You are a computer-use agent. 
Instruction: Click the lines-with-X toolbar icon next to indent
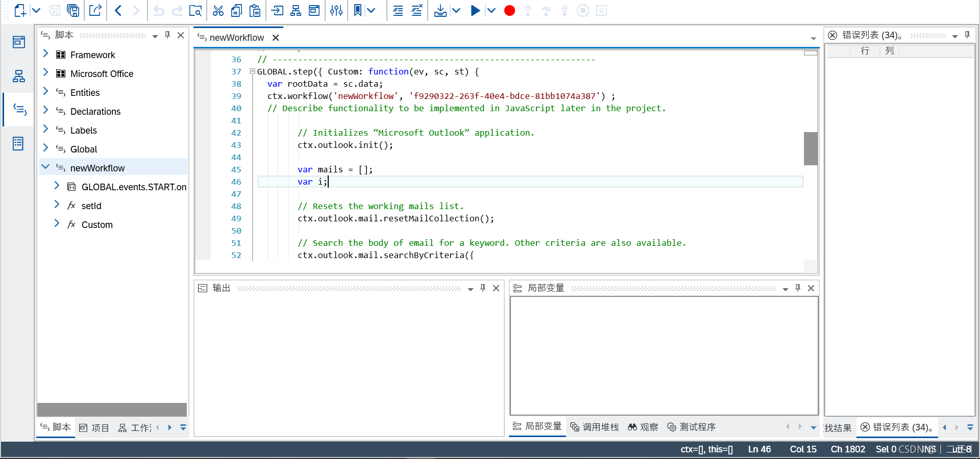click(416, 10)
